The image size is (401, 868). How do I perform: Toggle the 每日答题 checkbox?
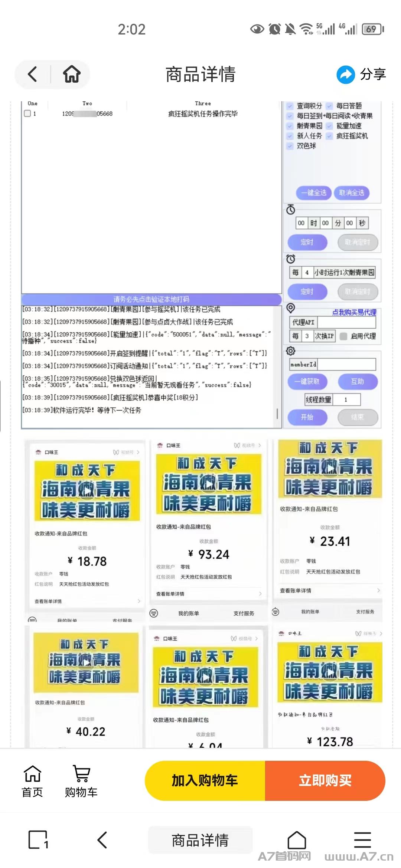[329, 106]
